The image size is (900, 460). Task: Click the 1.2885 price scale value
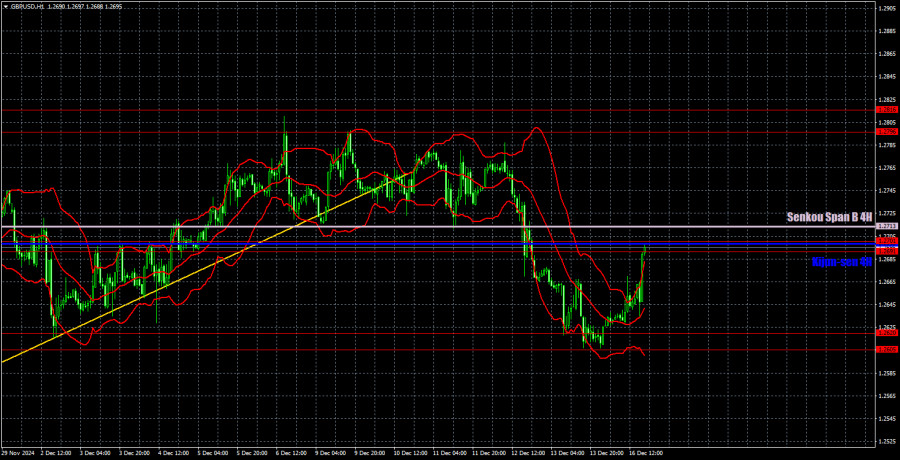coord(885,31)
